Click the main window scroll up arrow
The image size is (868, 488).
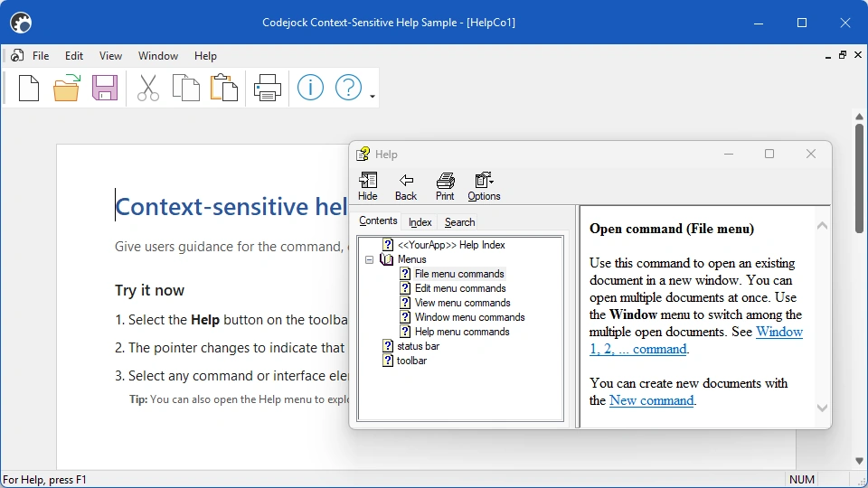pyautogui.click(x=859, y=117)
